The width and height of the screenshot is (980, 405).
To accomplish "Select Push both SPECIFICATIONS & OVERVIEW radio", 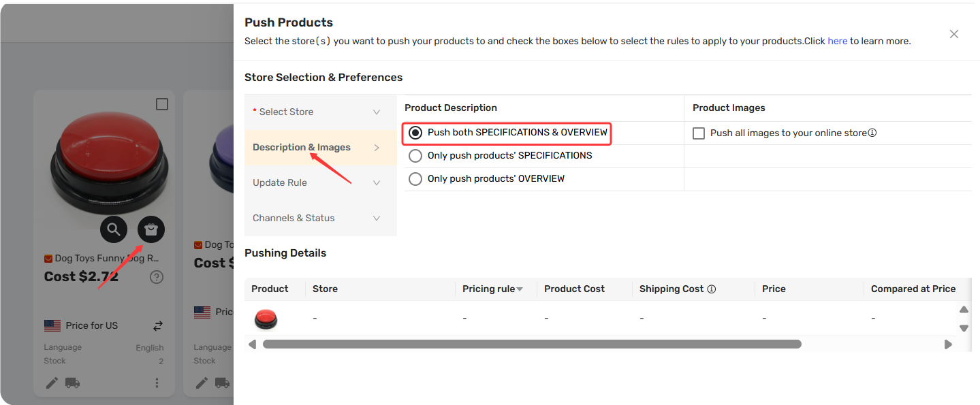I will coord(415,133).
